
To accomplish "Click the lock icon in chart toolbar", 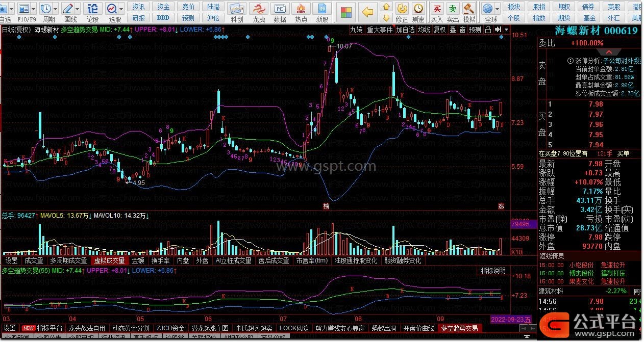I will tap(488, 30).
